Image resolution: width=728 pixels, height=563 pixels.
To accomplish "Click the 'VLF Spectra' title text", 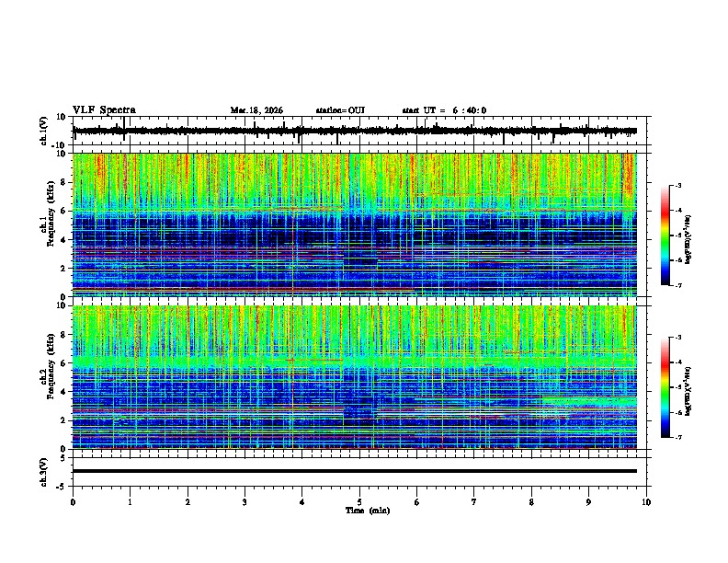I will [104, 110].
